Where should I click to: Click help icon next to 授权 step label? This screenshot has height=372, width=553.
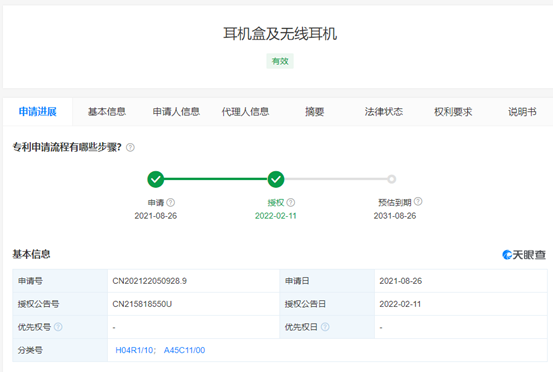point(291,202)
